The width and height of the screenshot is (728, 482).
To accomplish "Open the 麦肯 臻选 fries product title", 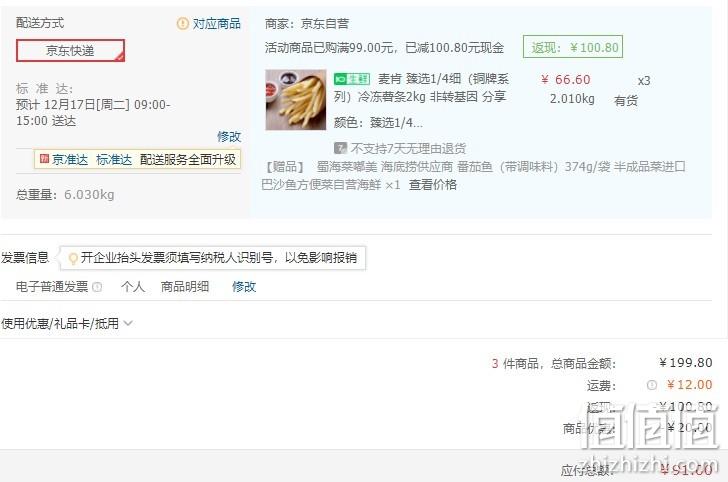I will tap(421, 88).
